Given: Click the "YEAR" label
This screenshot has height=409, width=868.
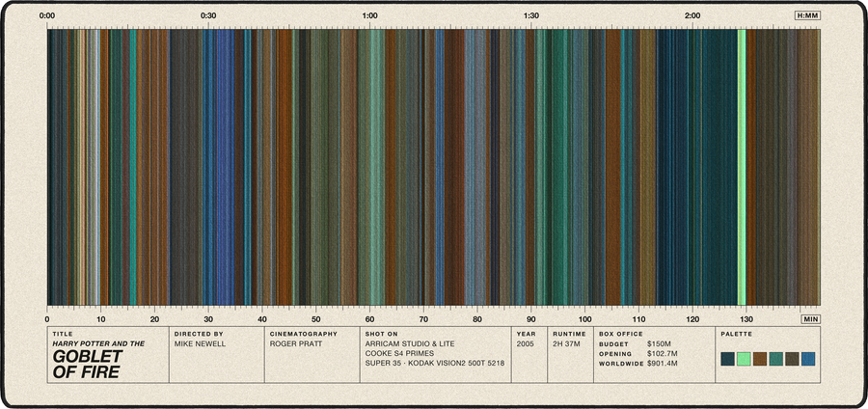Looking at the screenshot, I should 526,335.
